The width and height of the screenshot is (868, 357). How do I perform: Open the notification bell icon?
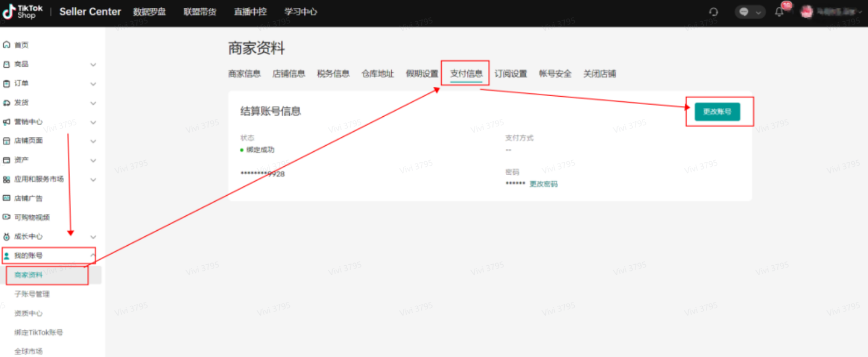tap(779, 11)
